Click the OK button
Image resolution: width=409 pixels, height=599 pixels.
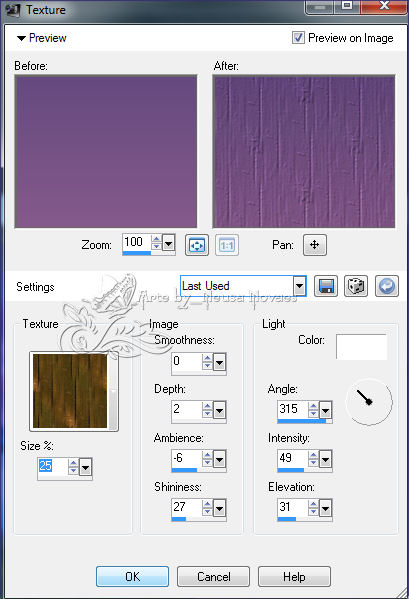[133, 576]
